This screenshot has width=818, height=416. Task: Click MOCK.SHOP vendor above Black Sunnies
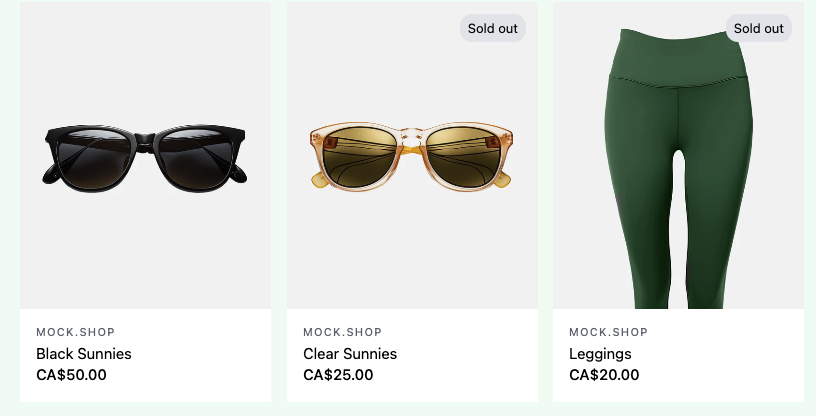pos(76,332)
